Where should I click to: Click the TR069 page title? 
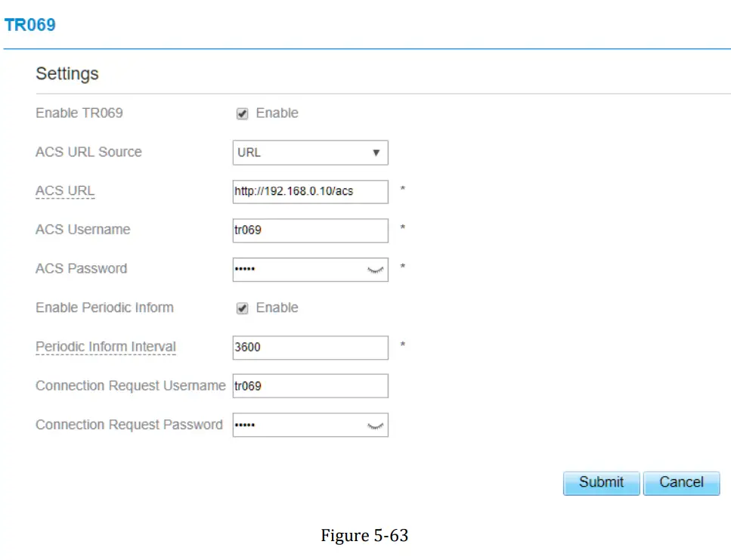tap(30, 25)
